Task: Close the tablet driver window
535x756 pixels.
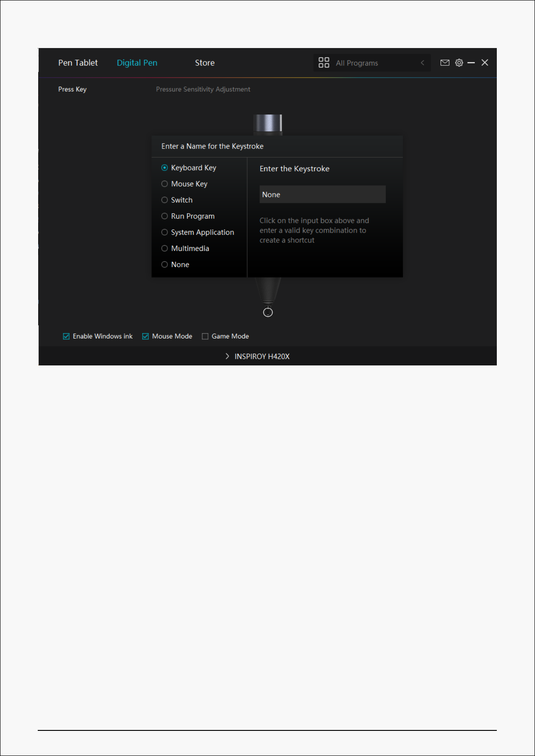Action: 485,63
